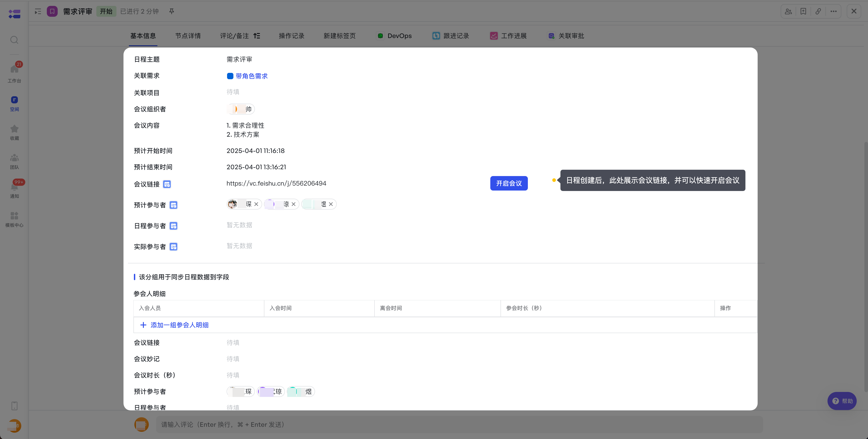Image resolution: width=868 pixels, height=439 pixels.
Task: Open the vc.feishu.cn meeting link
Action: [276, 184]
